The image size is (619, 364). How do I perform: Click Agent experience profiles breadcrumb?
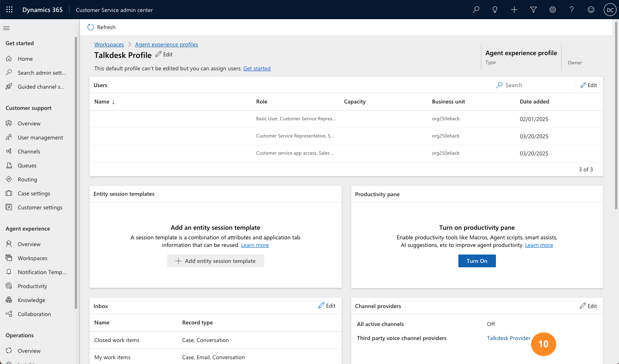(166, 44)
